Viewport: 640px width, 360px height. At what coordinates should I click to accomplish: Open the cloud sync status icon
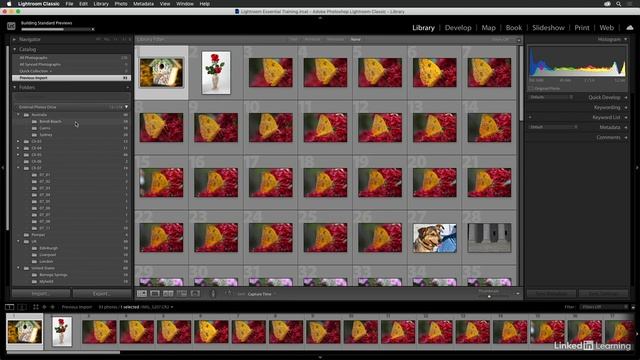click(x=629, y=27)
